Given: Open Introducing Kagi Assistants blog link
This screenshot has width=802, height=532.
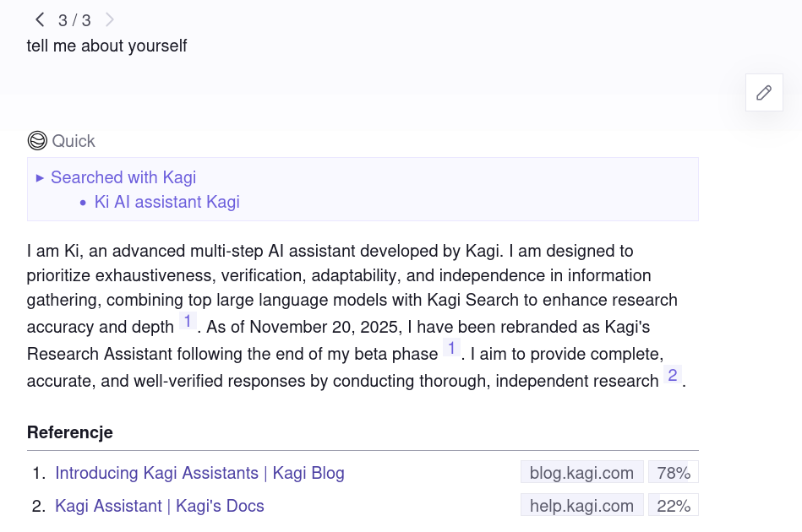Looking at the screenshot, I should tap(199, 473).
